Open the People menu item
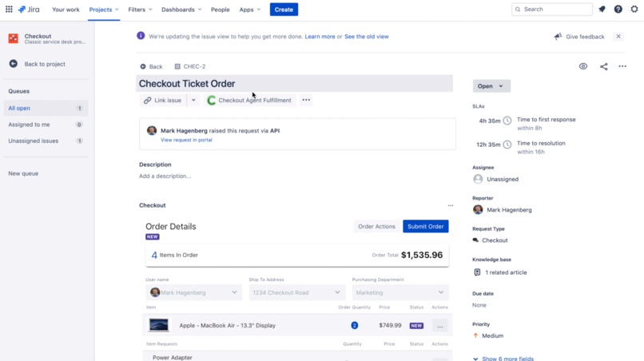This screenshot has width=644, height=361. click(x=221, y=10)
